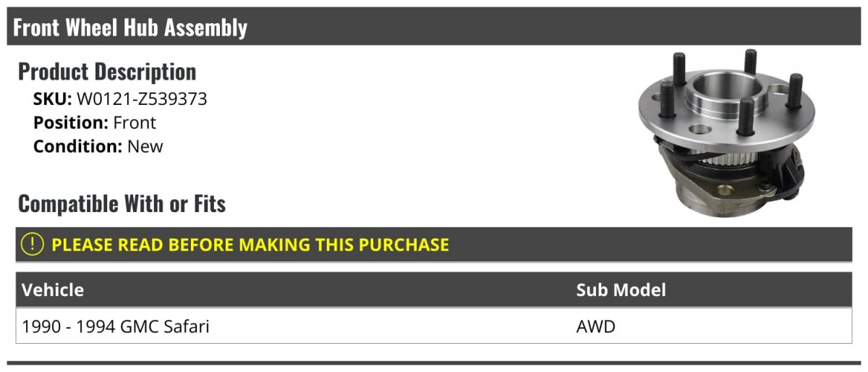
Task: Select the Front Wheel Hub Assembly header
Action: click(434, 27)
